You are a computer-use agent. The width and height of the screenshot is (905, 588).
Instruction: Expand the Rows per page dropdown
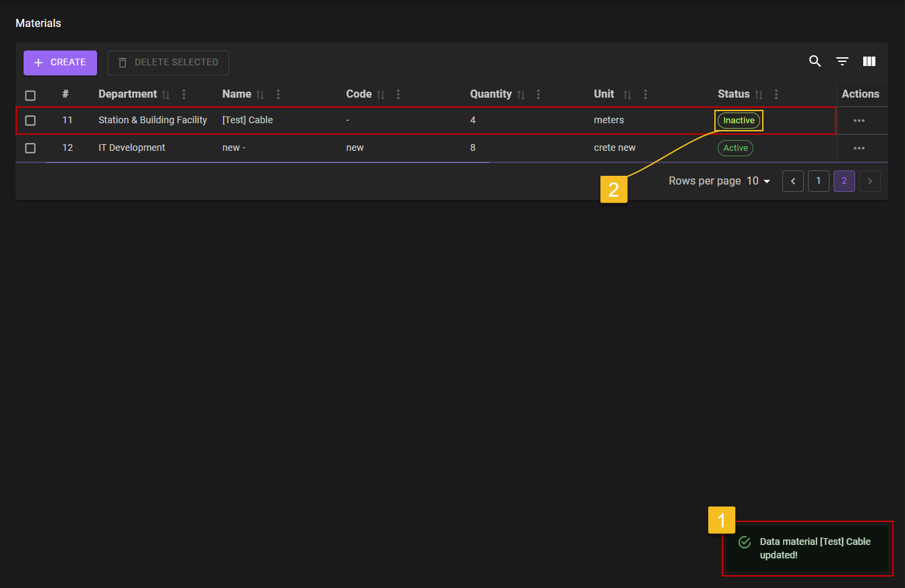pos(759,181)
